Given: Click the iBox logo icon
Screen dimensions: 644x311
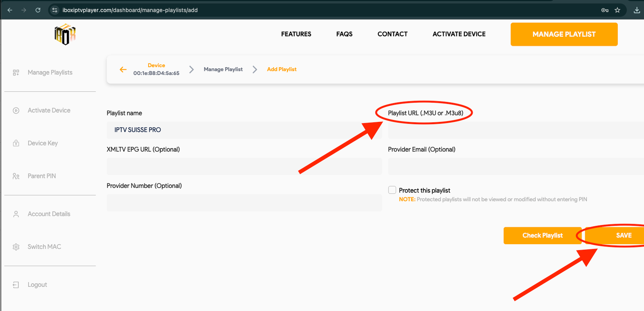Looking at the screenshot, I should point(65,35).
